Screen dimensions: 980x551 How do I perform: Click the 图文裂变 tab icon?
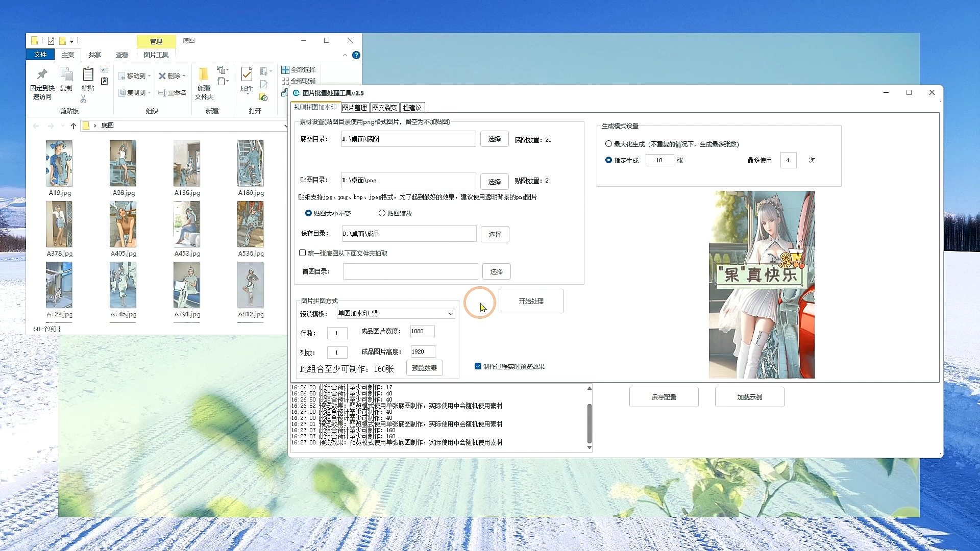tap(384, 107)
